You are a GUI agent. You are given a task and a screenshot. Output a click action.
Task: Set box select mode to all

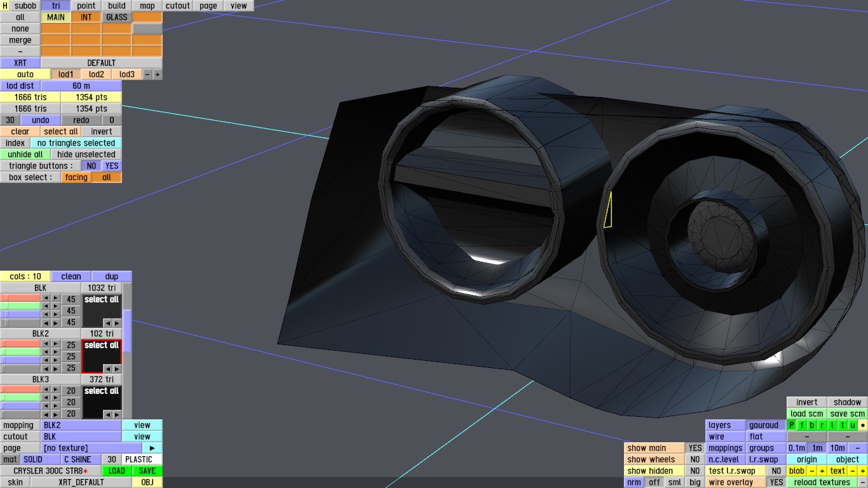pyautogui.click(x=107, y=177)
